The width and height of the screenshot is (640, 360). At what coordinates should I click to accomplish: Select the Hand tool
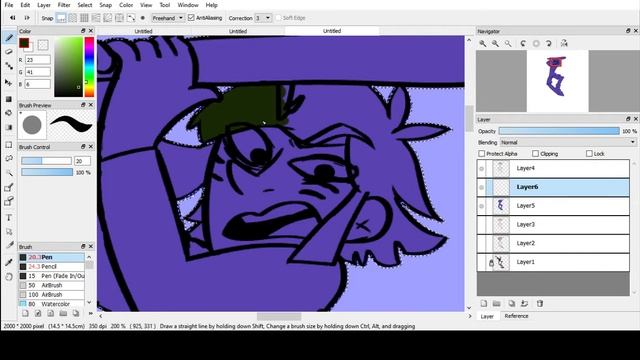(9, 277)
